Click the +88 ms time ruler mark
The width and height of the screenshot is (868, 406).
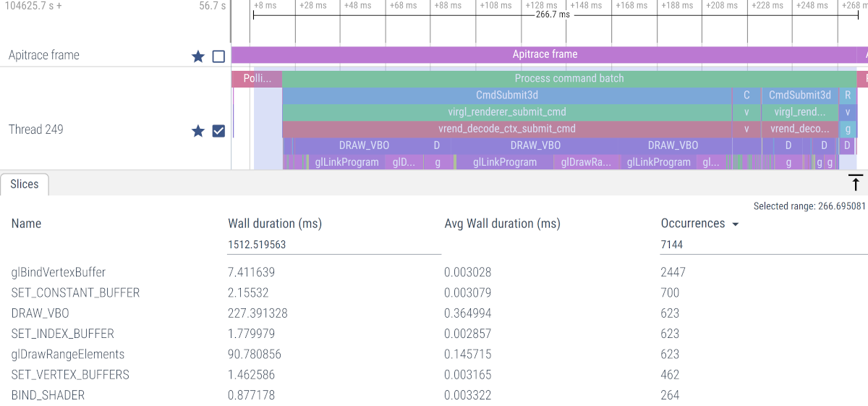pos(448,5)
